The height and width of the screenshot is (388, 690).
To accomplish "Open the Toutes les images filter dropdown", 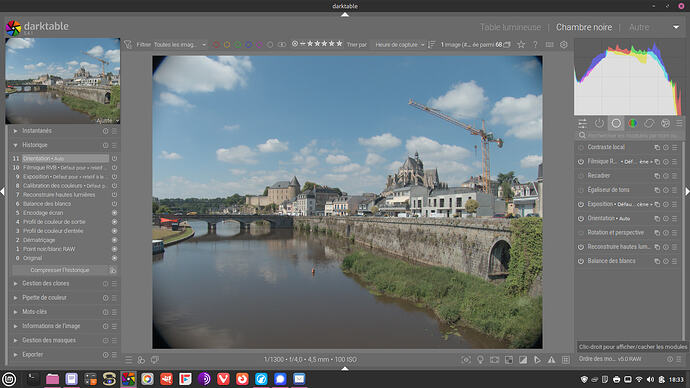I will 180,44.
